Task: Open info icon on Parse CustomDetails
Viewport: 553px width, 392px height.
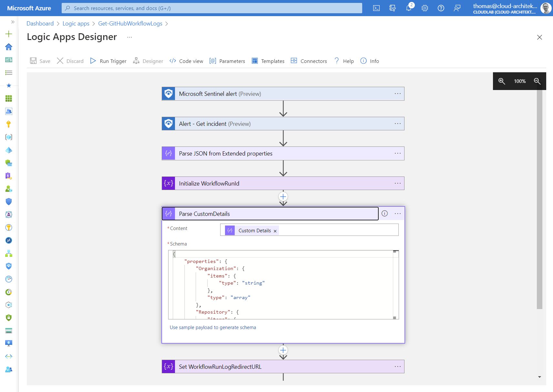Action: tap(384, 213)
